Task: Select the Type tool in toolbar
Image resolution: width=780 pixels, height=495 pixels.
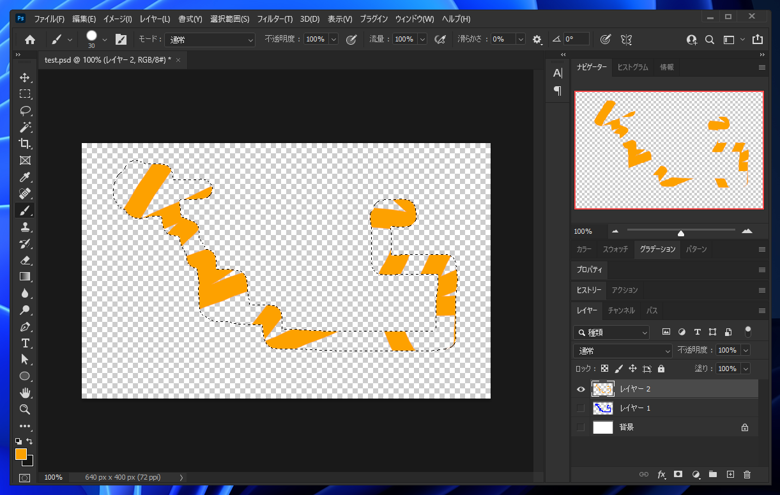Action: (x=25, y=343)
